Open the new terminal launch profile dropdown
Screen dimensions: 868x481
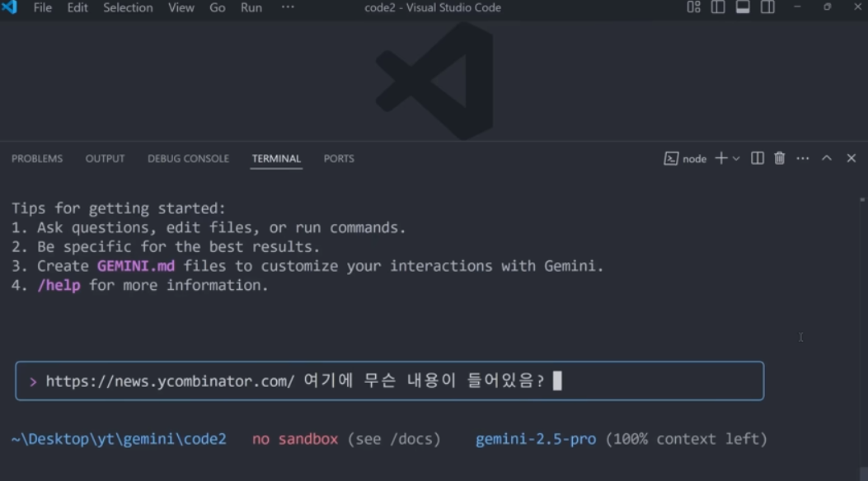point(735,159)
